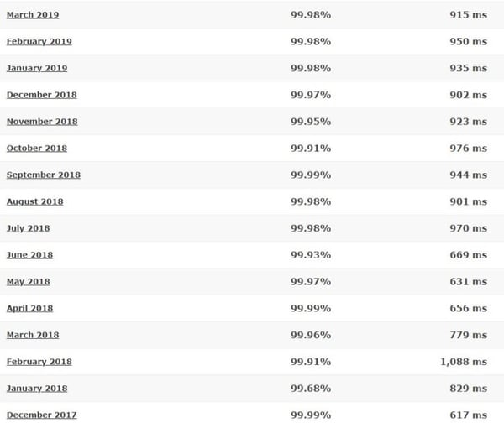Open the December 2017 link
Screen dimensions: 504x428
(x=40, y=415)
